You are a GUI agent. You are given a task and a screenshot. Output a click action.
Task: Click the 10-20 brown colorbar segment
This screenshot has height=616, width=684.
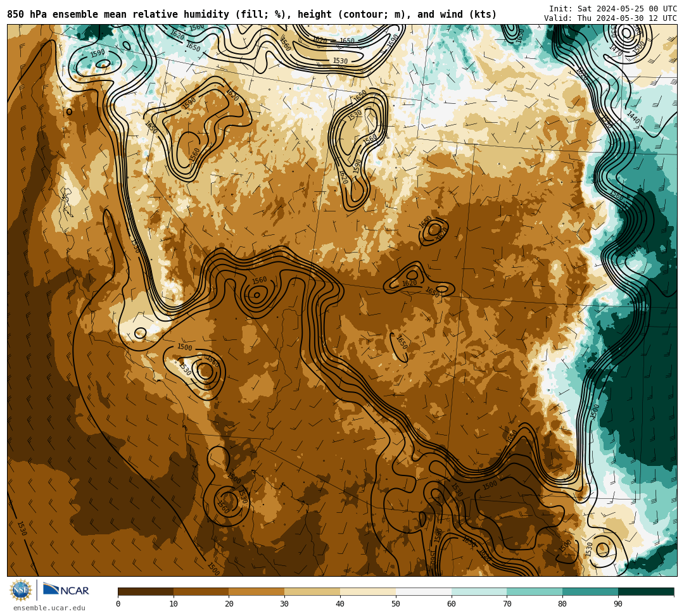point(201,591)
